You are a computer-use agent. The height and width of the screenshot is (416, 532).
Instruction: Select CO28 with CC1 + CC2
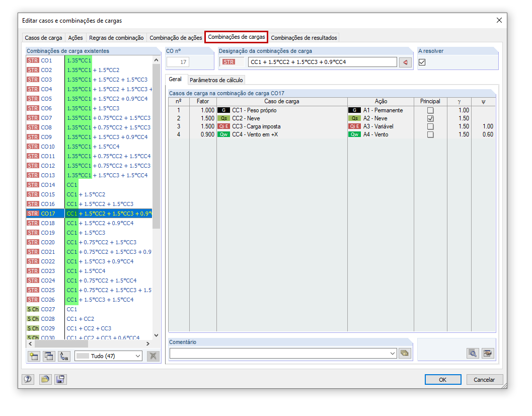89,319
